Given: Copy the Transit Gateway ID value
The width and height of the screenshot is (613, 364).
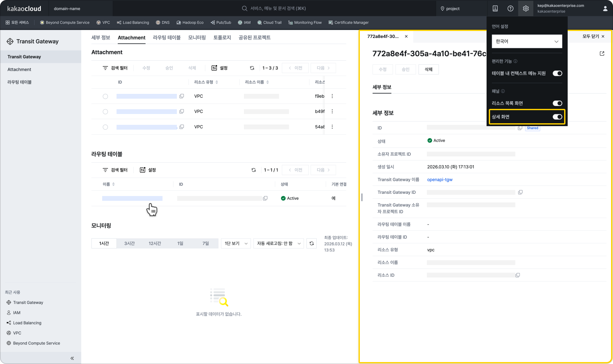Looking at the screenshot, I should click(x=520, y=192).
